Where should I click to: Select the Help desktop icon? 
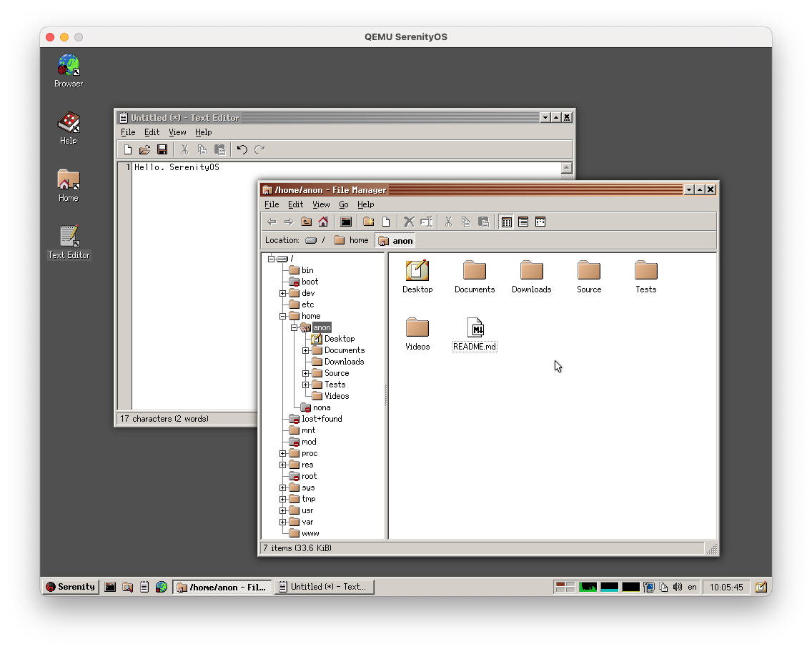click(x=69, y=128)
